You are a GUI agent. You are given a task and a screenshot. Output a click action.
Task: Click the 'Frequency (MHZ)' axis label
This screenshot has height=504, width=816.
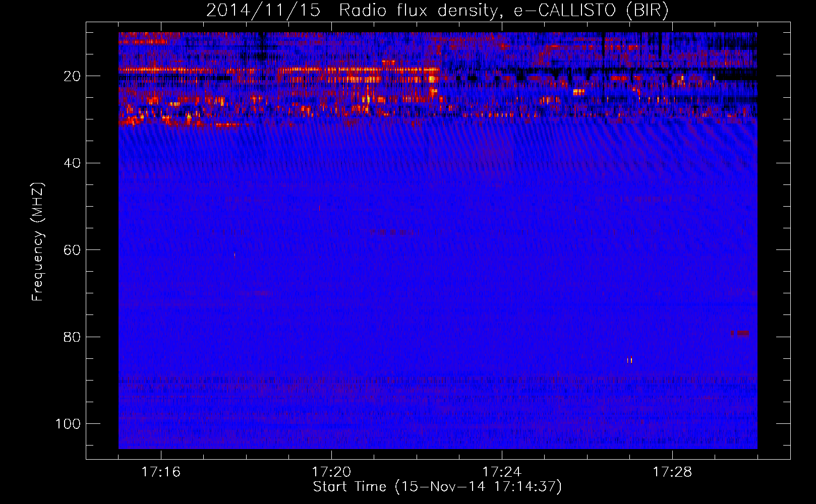point(38,242)
